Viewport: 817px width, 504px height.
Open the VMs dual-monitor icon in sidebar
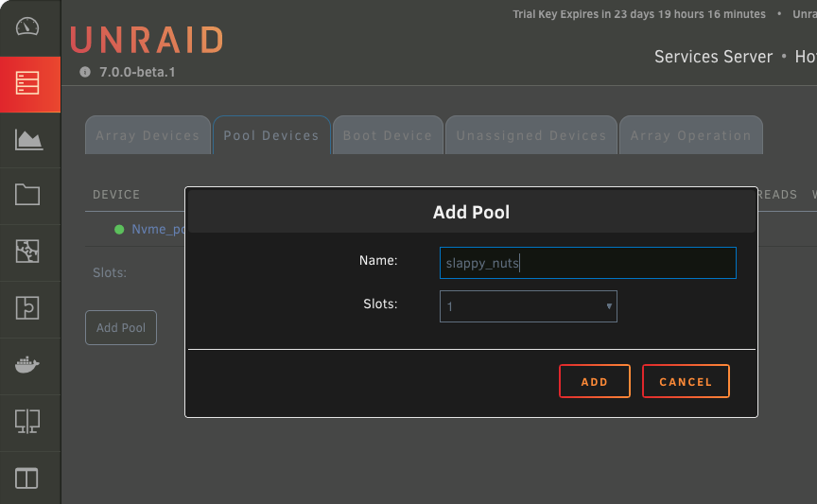pos(27,421)
